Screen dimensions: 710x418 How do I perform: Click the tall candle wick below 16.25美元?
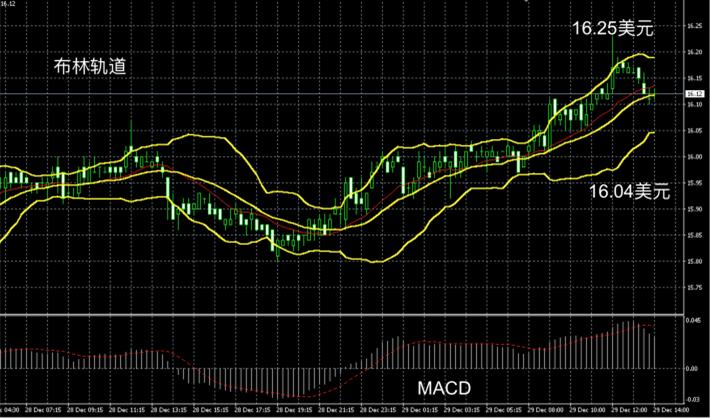(x=612, y=48)
